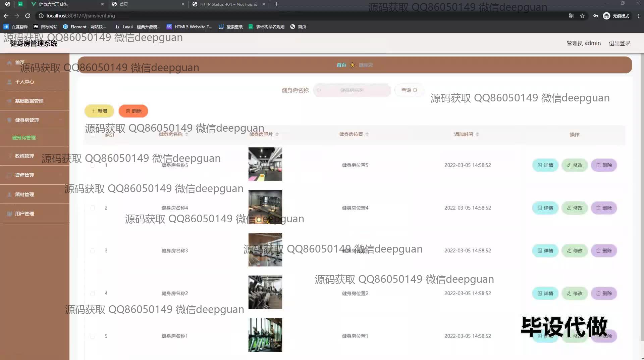Reload the page with the refresh icon

(x=28, y=16)
